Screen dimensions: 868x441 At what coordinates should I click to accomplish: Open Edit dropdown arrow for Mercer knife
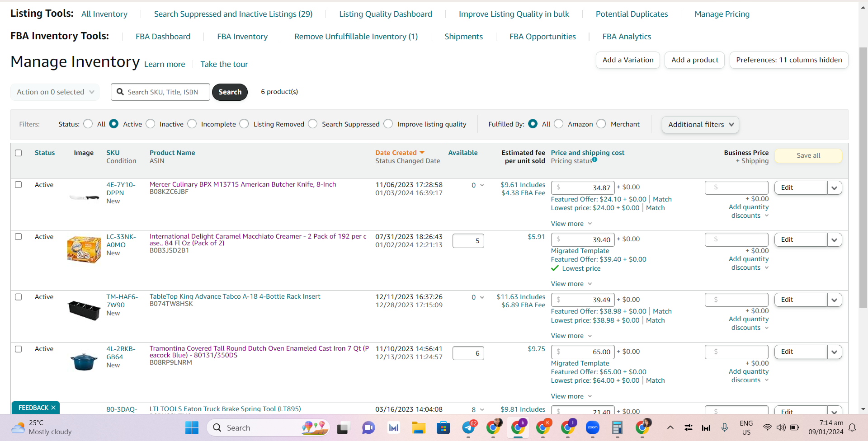[x=835, y=188]
